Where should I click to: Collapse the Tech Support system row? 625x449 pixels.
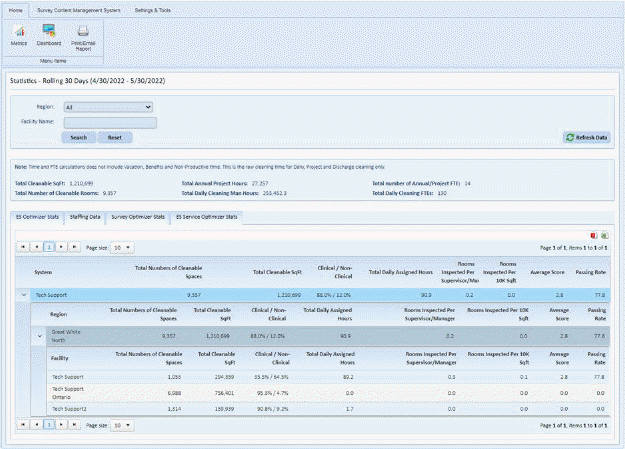23,295
